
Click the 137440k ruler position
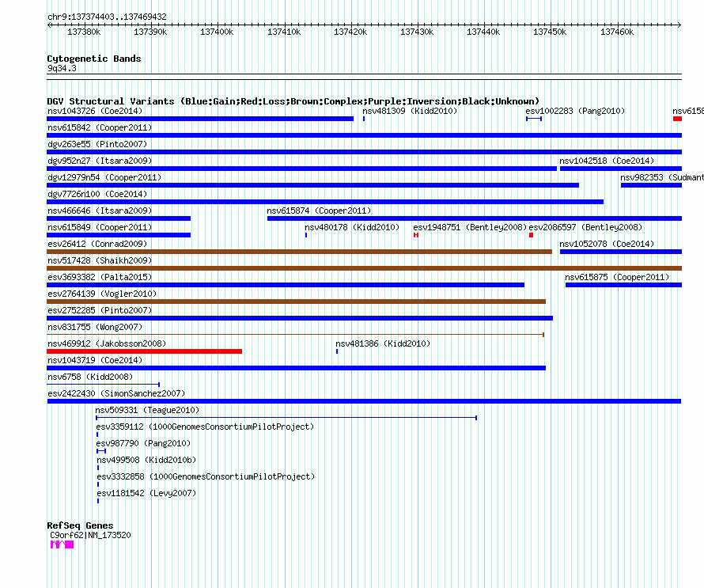tap(483, 32)
